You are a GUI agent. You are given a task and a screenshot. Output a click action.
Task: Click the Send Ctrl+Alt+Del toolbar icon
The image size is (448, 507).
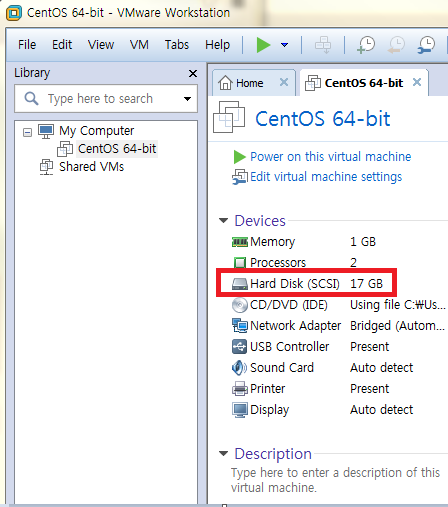click(x=323, y=45)
